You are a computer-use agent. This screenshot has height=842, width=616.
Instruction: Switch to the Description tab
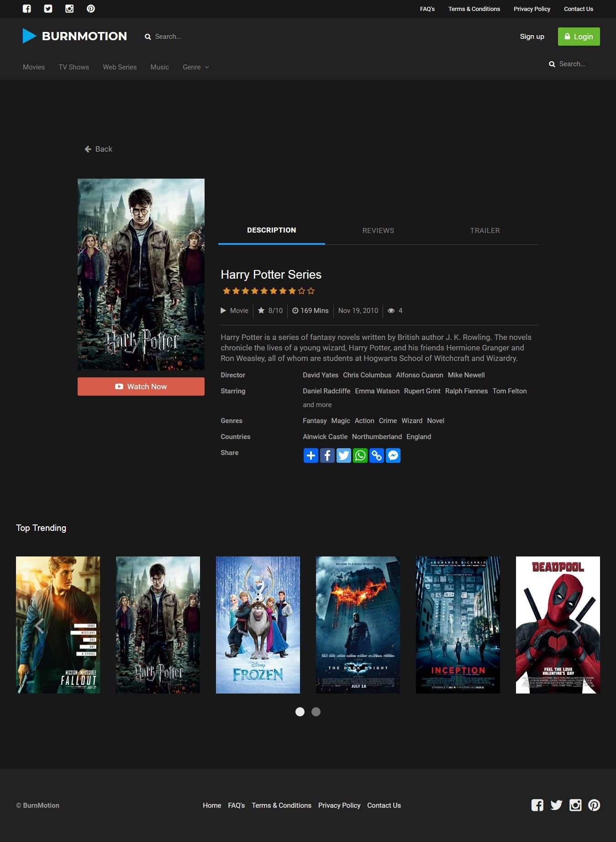[x=272, y=230]
